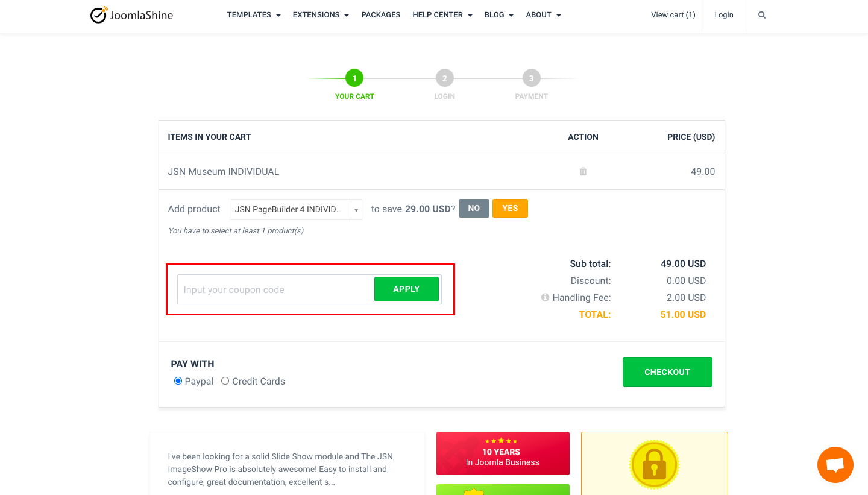Click the 10 Years banner thumbnail

click(503, 453)
